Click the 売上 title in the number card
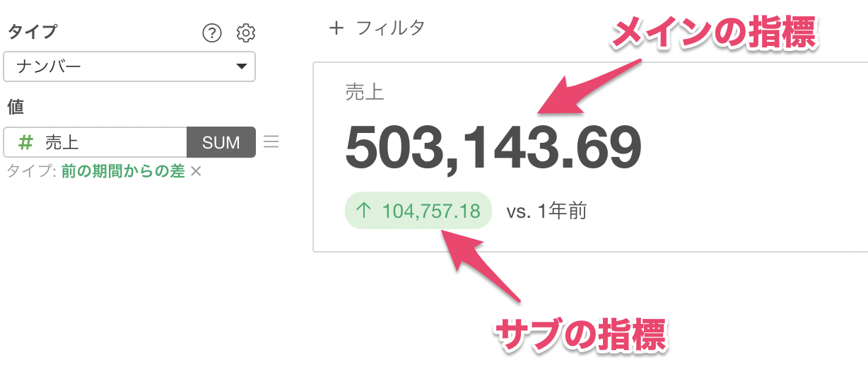This screenshot has height=372, width=868. tap(365, 92)
